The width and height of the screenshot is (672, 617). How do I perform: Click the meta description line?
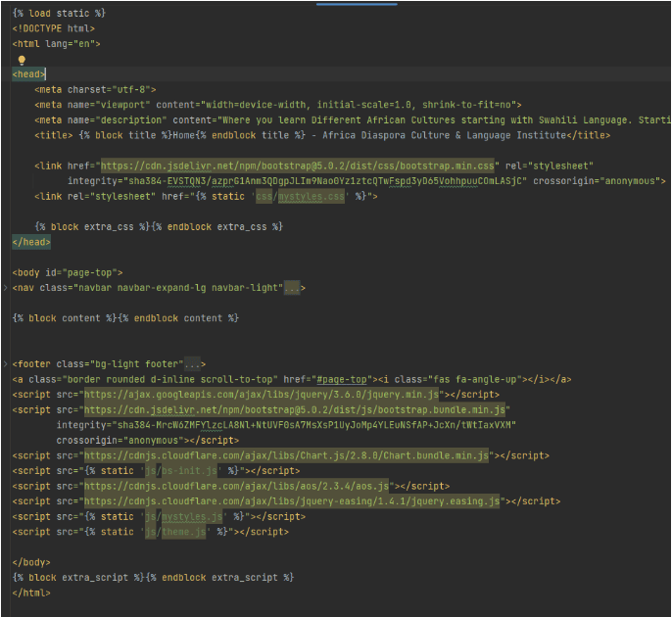tap(353, 119)
